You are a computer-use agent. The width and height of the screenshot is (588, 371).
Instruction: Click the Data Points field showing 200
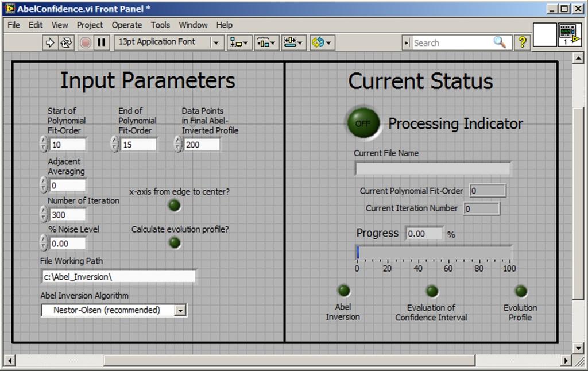coord(202,144)
